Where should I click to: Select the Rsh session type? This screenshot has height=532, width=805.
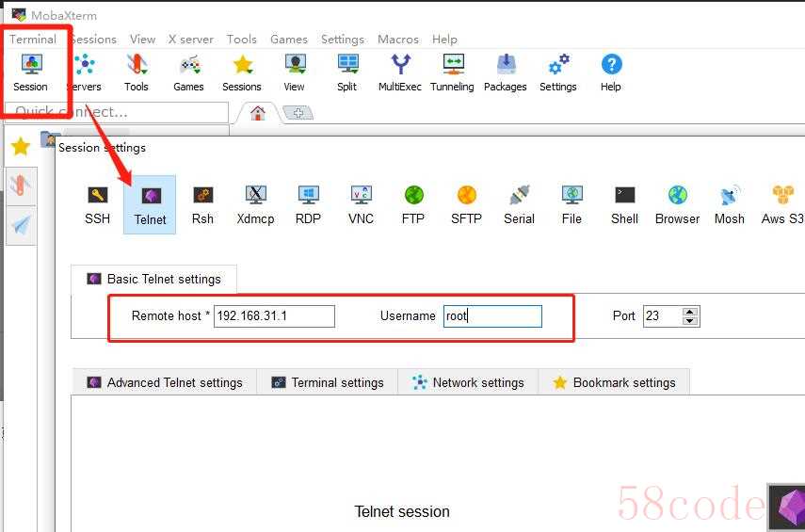point(202,205)
